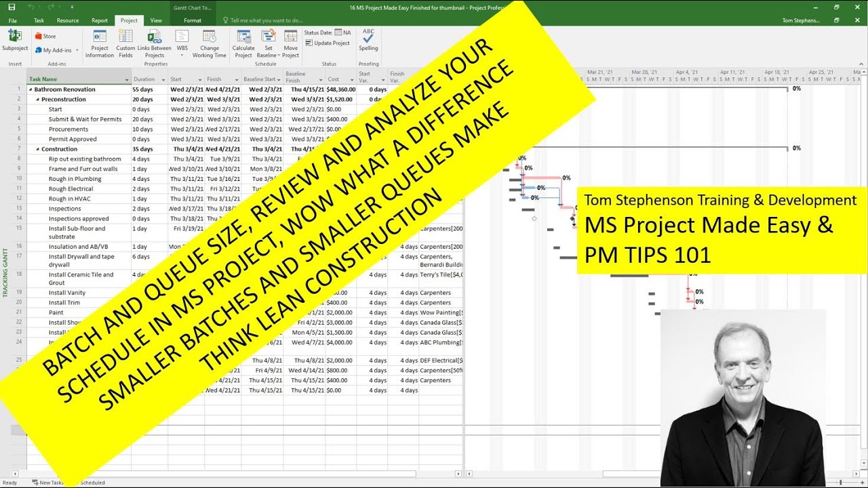The image size is (868, 488).
Task: Select the 'Rough in Plumbing' task
Action: pyautogui.click(x=75, y=179)
